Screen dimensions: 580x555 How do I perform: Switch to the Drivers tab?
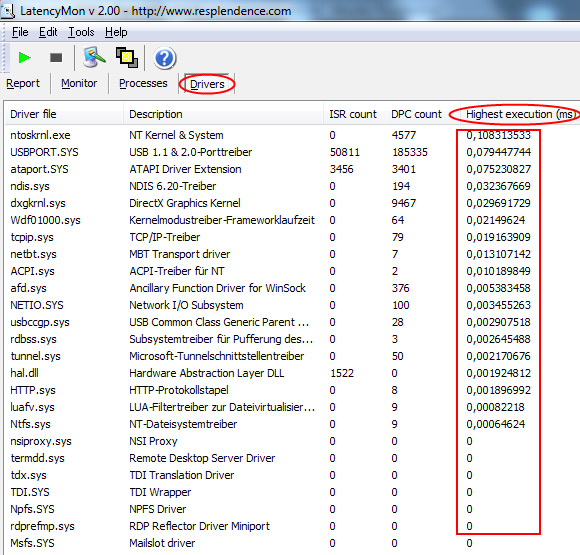[x=207, y=84]
